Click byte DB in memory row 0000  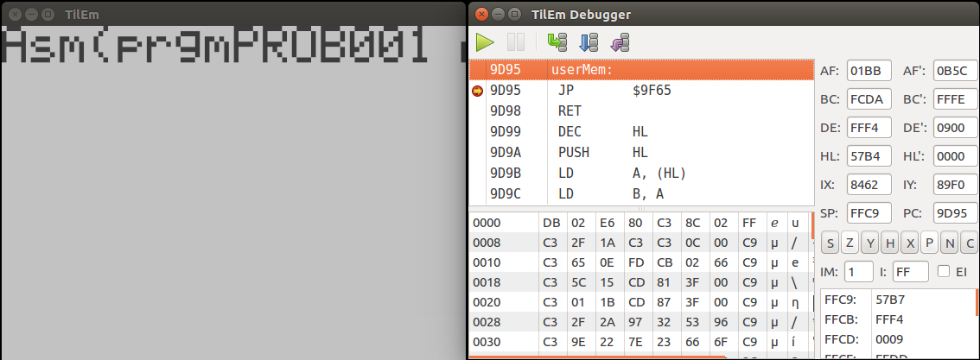(552, 224)
